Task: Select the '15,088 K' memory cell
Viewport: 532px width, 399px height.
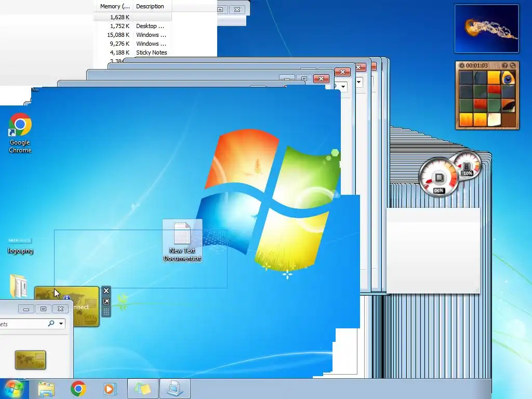Action: [118, 35]
